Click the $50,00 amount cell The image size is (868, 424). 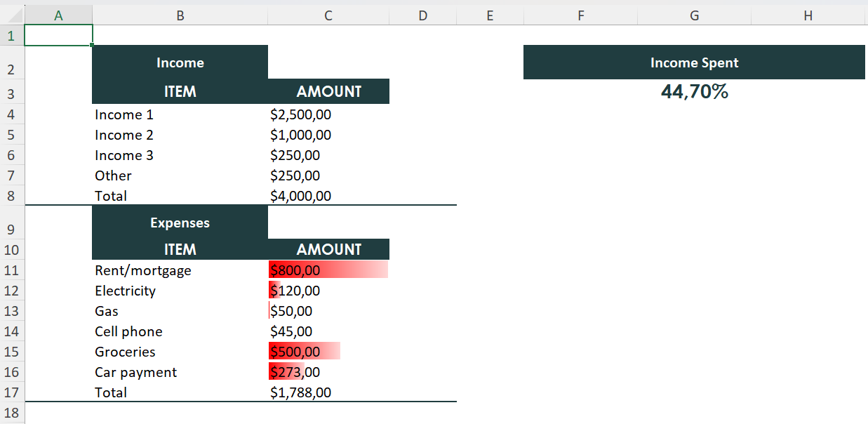click(328, 311)
